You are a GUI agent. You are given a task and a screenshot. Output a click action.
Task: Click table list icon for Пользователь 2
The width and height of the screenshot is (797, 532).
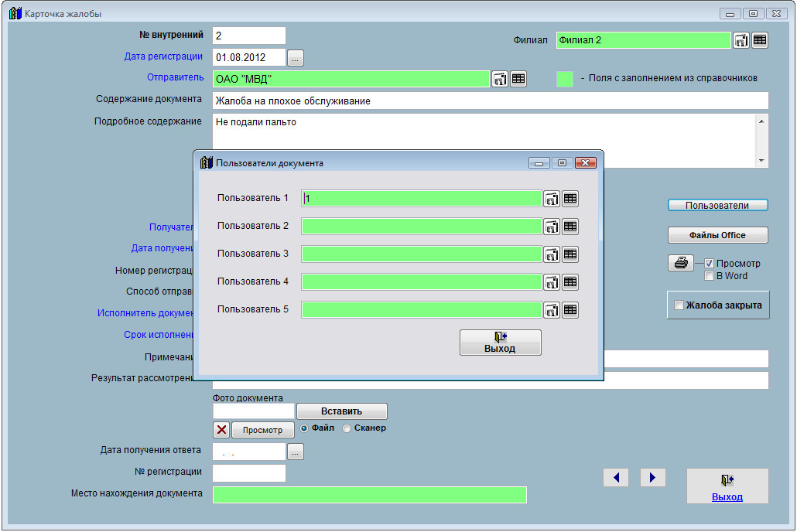(x=570, y=227)
